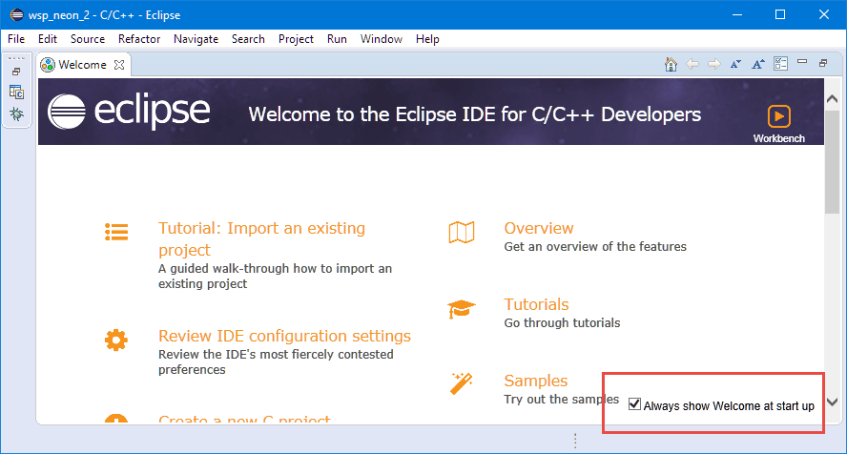Click the graduation cap icon beside Tutorials
The height and width of the screenshot is (454, 847).
pos(461,309)
